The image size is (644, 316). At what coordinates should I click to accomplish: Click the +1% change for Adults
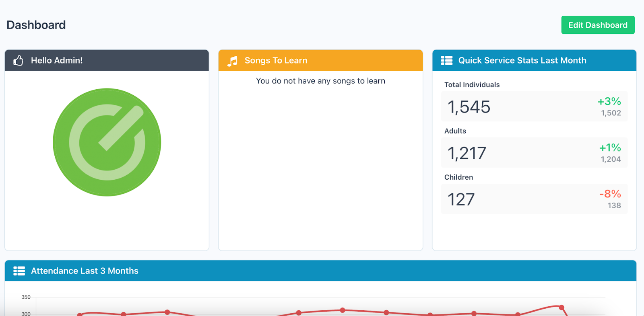610,148
